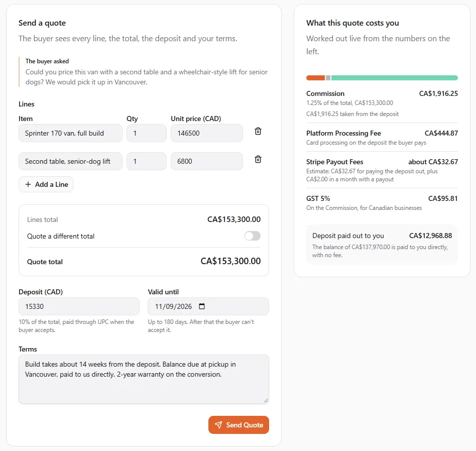Click the buyer's question about the van
Screen dimensions: 476x451
coord(146,77)
